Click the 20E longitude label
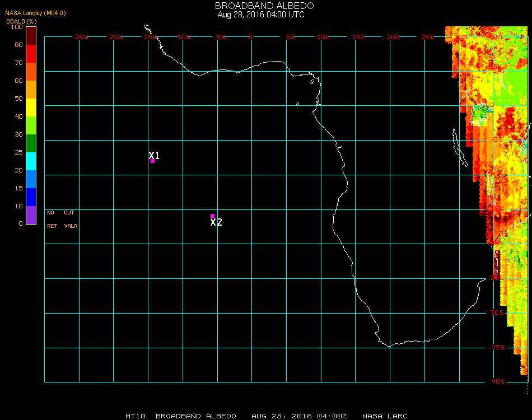The height and width of the screenshot is (420, 532). click(393, 37)
